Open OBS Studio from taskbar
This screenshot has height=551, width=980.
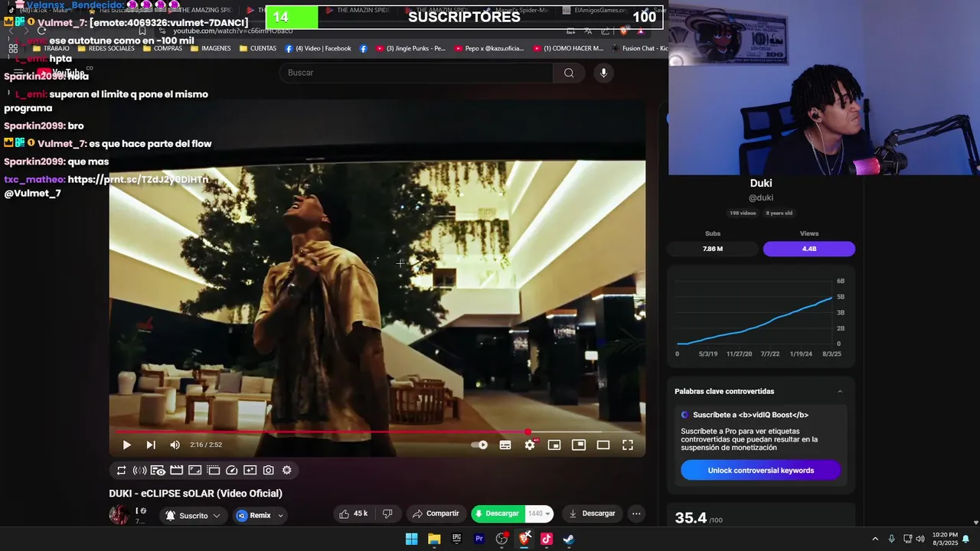(501, 539)
